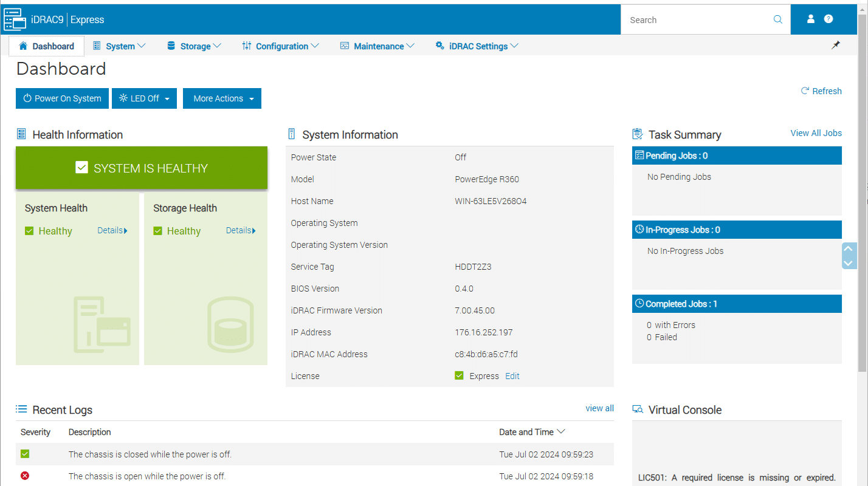Click the Virtual Console icon
This screenshot has width=868, height=486.
[x=638, y=409]
